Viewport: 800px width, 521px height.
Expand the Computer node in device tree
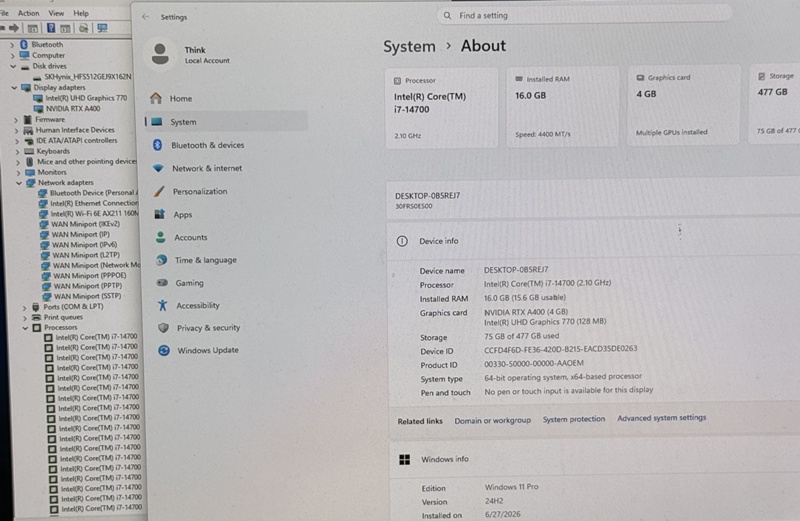[12, 56]
